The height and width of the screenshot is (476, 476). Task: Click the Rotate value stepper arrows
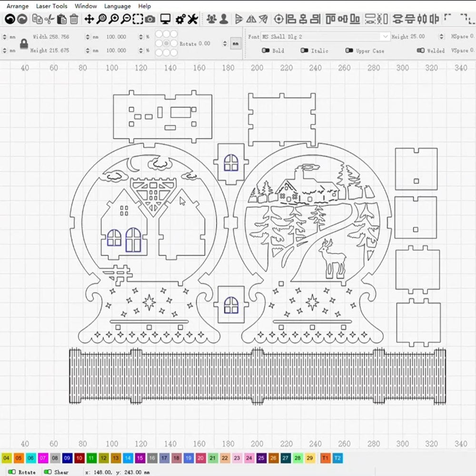225,43
